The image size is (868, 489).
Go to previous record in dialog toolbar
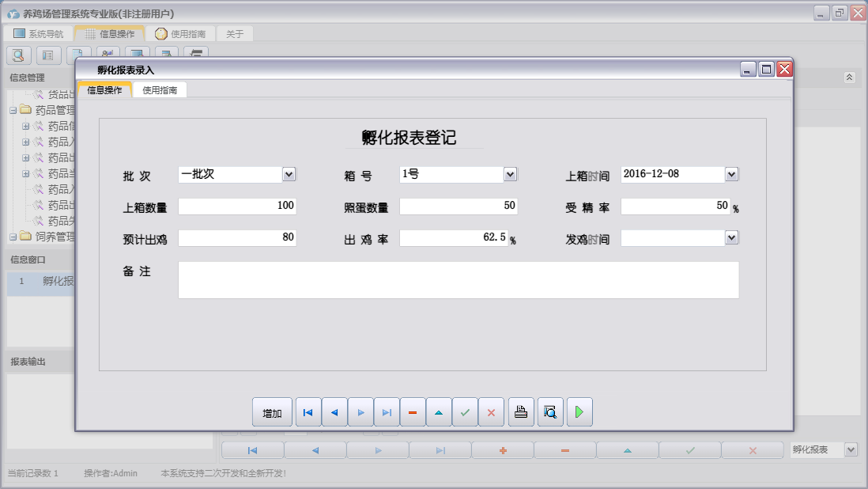click(334, 412)
